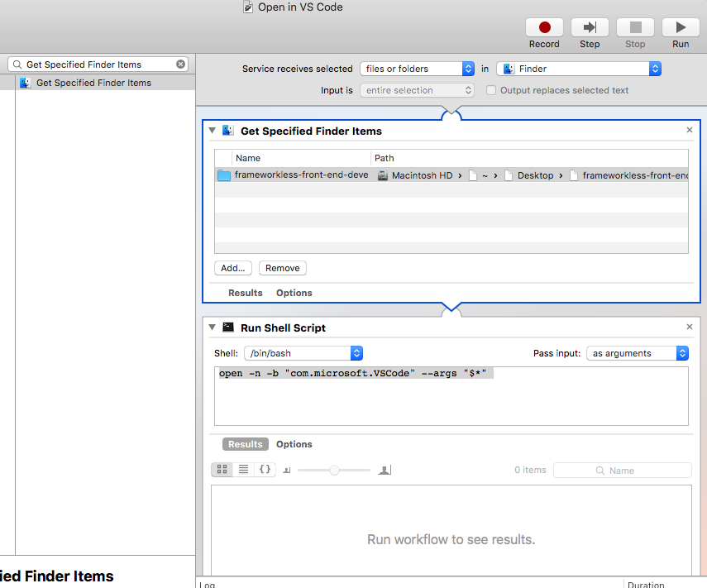Screen dimensions: 707x588
Task: Click the Record button
Action: 544,28
